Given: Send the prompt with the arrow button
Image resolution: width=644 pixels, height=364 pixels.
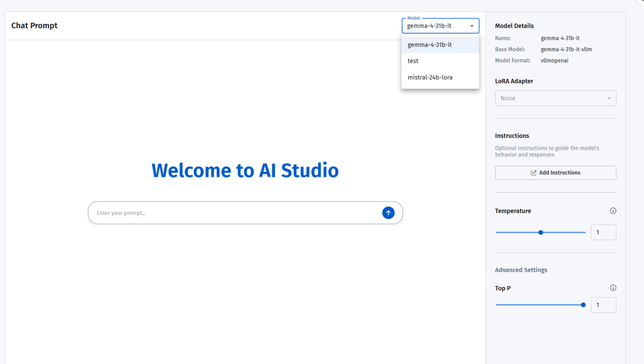Looking at the screenshot, I should point(388,213).
